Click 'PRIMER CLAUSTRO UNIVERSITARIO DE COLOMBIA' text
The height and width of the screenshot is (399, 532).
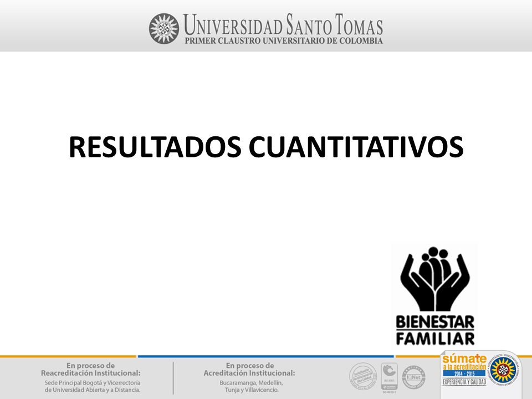[284, 40]
